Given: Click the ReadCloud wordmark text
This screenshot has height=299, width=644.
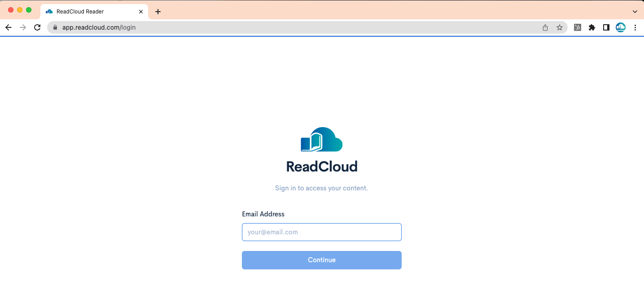Looking at the screenshot, I should pos(321,166).
